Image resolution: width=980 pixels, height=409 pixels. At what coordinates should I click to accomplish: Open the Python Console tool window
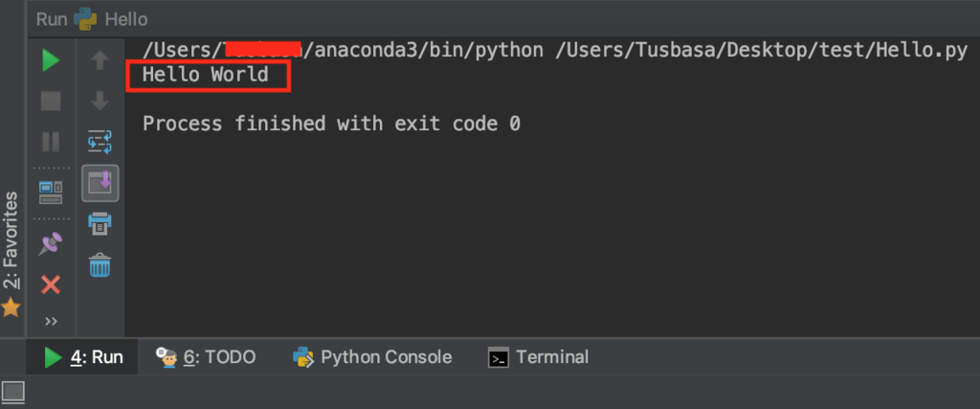[x=372, y=357]
